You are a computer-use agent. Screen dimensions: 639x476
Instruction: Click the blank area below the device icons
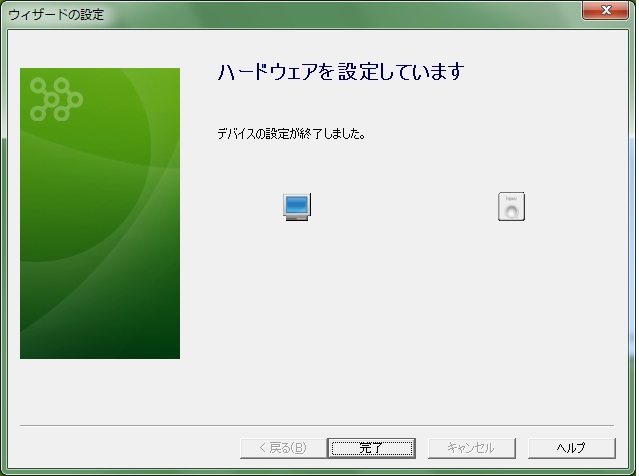pyautogui.click(x=403, y=318)
